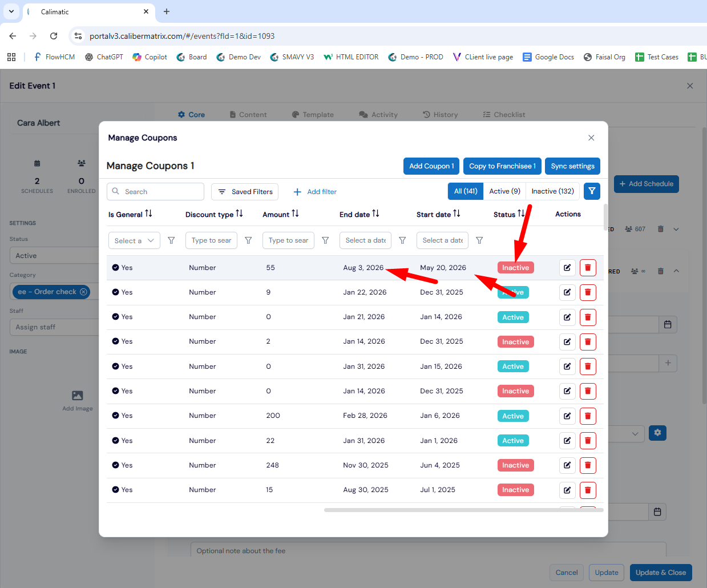Delete the coupon with amount 15
Viewport: 707px width, 588px height.
(x=588, y=490)
